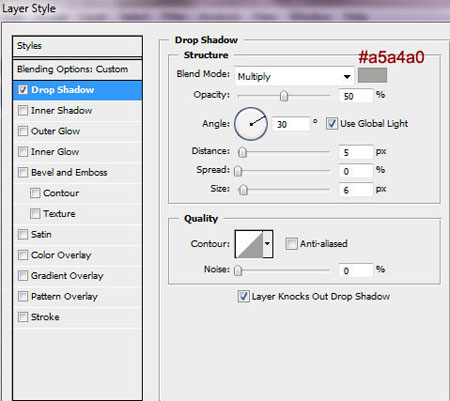Viewport: 450px width, 401px height.
Task: Enable the Pattern Overlay checkbox
Action: coord(23,296)
